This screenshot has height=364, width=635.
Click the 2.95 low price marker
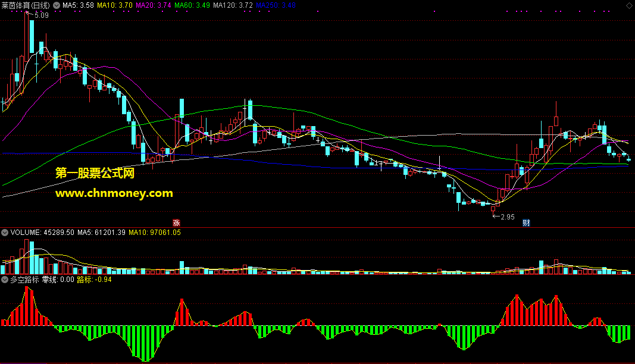click(x=508, y=217)
